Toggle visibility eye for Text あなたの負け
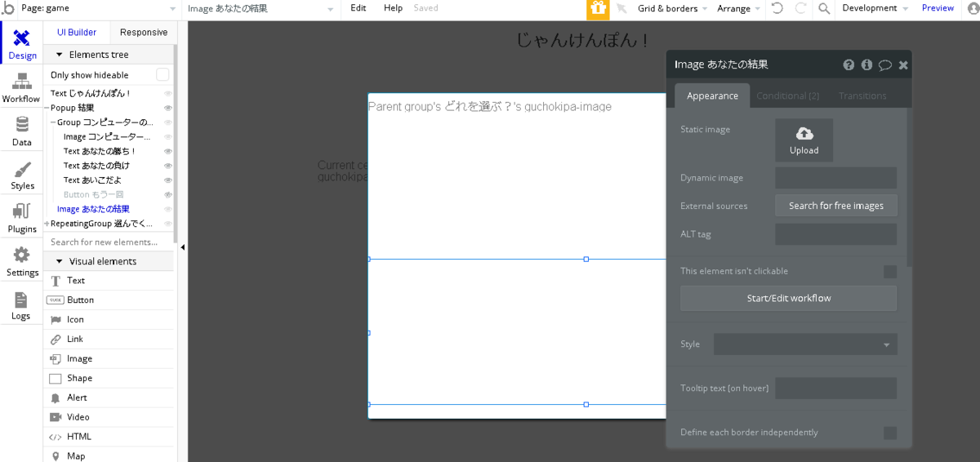 click(168, 166)
